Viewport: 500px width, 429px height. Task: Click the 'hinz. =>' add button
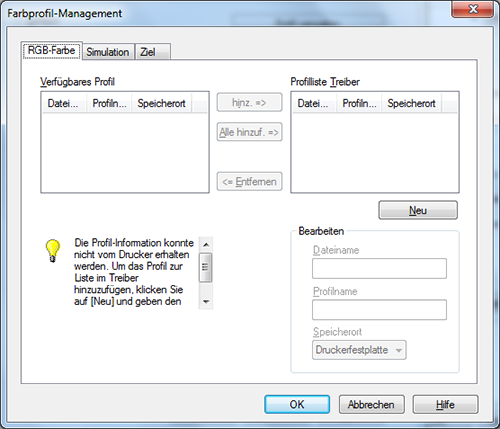click(249, 102)
